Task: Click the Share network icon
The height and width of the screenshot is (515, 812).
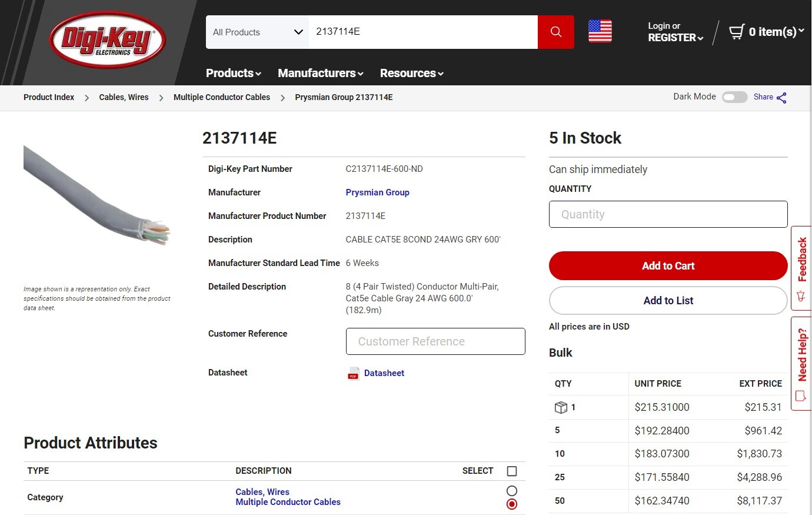Action: click(781, 98)
